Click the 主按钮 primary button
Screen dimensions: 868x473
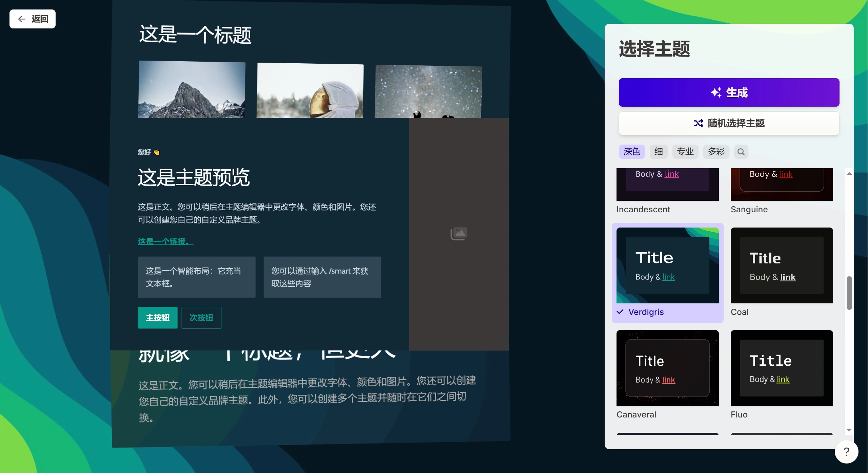coord(158,318)
